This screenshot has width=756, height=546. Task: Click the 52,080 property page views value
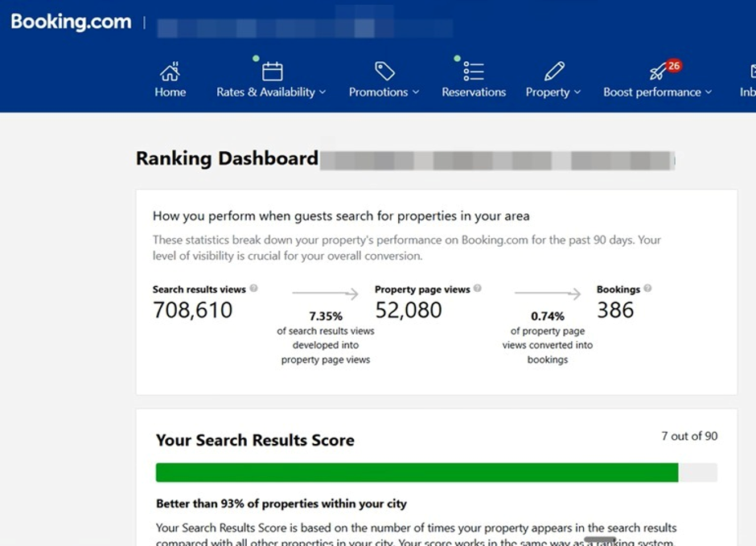tap(409, 310)
